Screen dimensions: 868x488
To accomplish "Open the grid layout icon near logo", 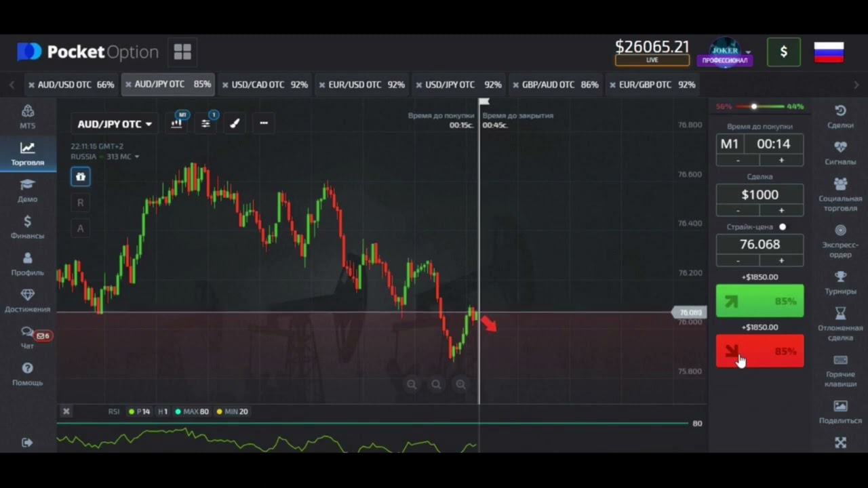I will point(182,52).
